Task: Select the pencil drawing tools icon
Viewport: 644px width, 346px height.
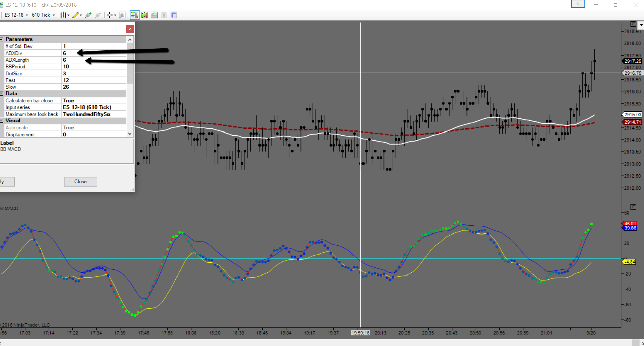Action: click(75, 15)
